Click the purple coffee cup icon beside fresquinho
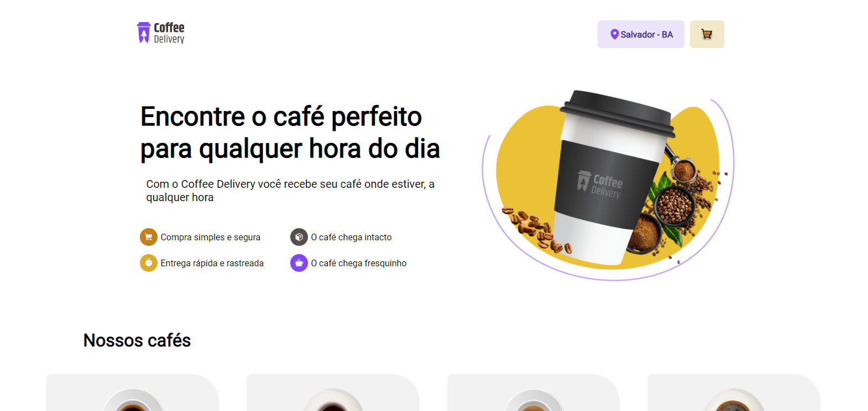868x411 pixels. [299, 263]
